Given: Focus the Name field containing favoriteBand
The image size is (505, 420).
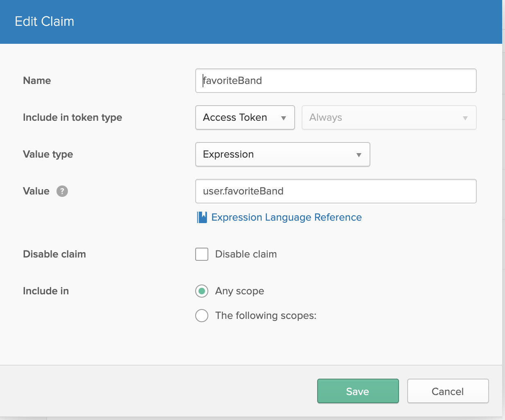Looking at the screenshot, I should (336, 81).
